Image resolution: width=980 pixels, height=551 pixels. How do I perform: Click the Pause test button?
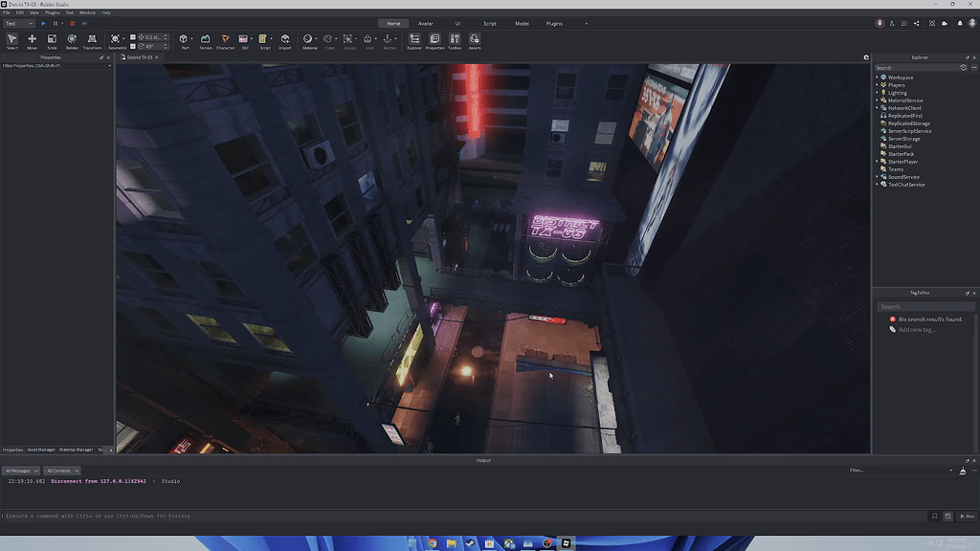point(55,24)
